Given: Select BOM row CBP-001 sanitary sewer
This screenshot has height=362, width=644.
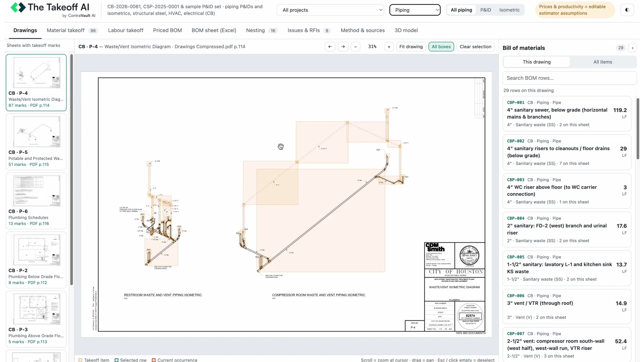Looking at the screenshot, I should (x=567, y=114).
